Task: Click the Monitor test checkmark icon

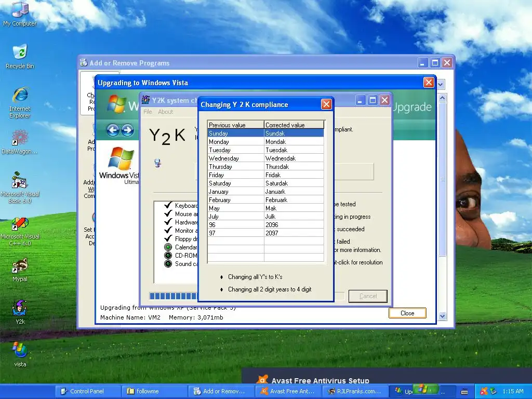Action: pos(168,230)
